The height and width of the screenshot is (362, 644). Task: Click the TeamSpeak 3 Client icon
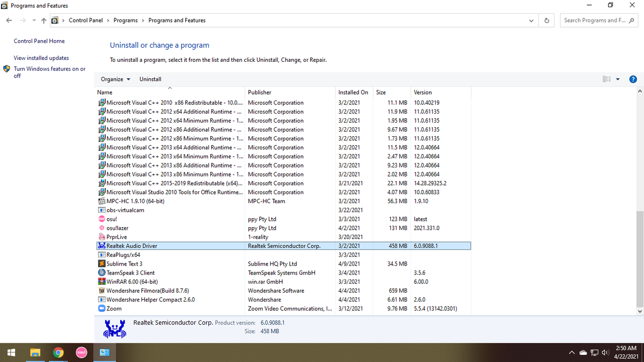click(x=102, y=273)
